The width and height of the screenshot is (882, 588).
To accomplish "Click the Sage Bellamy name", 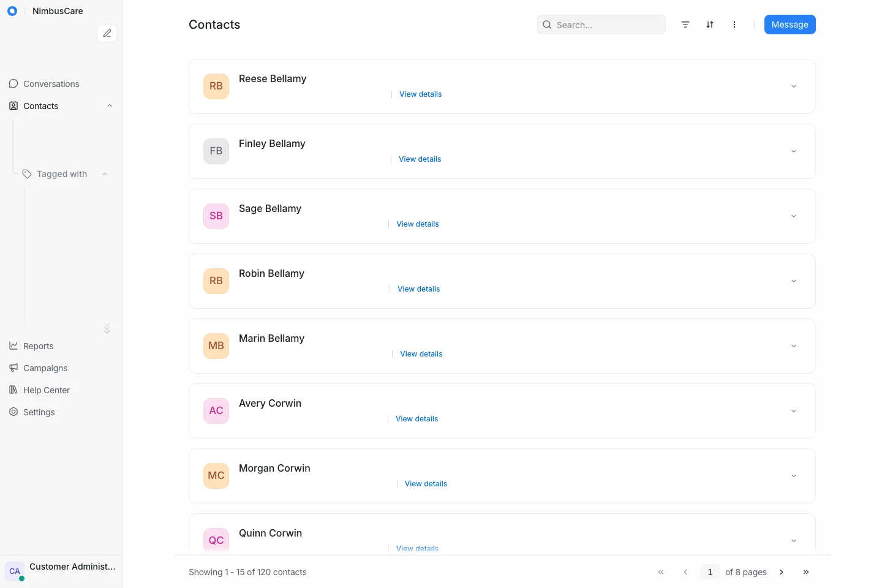I will (x=270, y=208).
